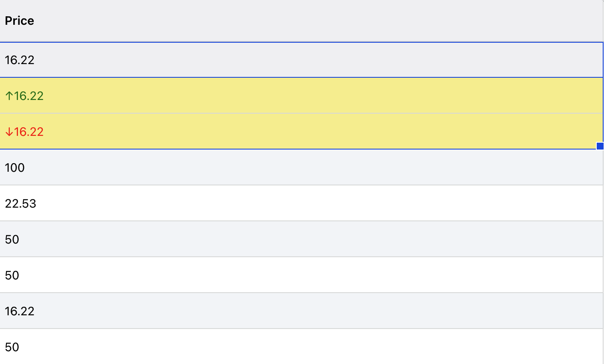Click yellow highlighted area of the down-arrow row
The width and height of the screenshot is (604, 364).
coord(299,132)
